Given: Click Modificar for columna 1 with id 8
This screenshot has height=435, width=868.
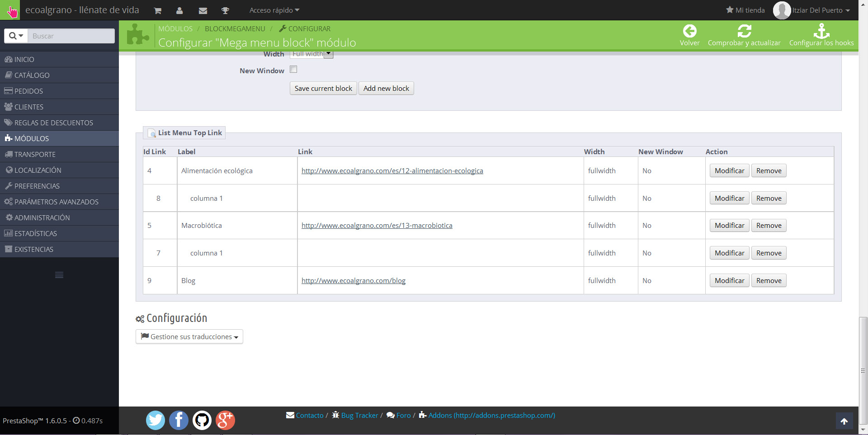Looking at the screenshot, I should coord(729,198).
